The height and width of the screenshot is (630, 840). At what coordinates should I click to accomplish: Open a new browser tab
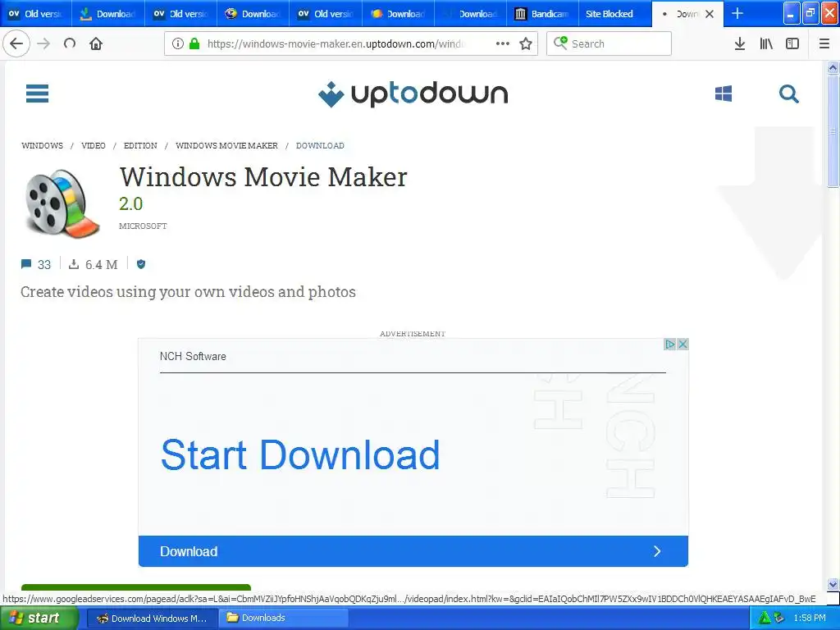(x=737, y=13)
